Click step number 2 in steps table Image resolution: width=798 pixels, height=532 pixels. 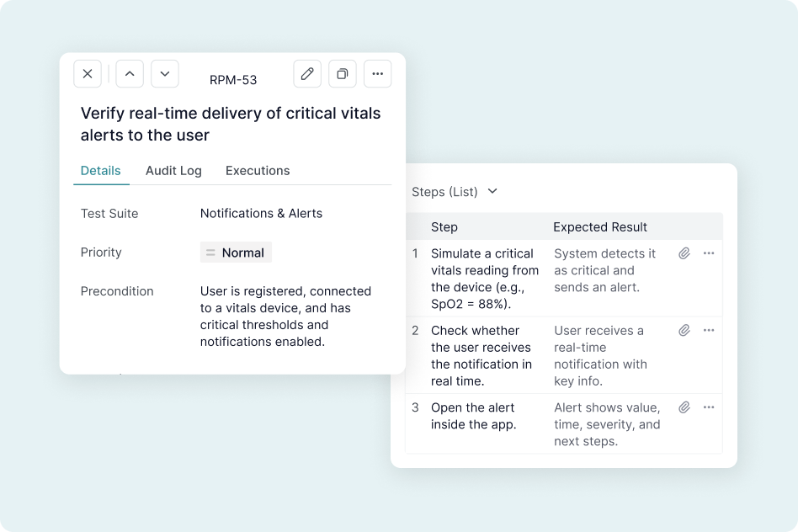tap(415, 331)
